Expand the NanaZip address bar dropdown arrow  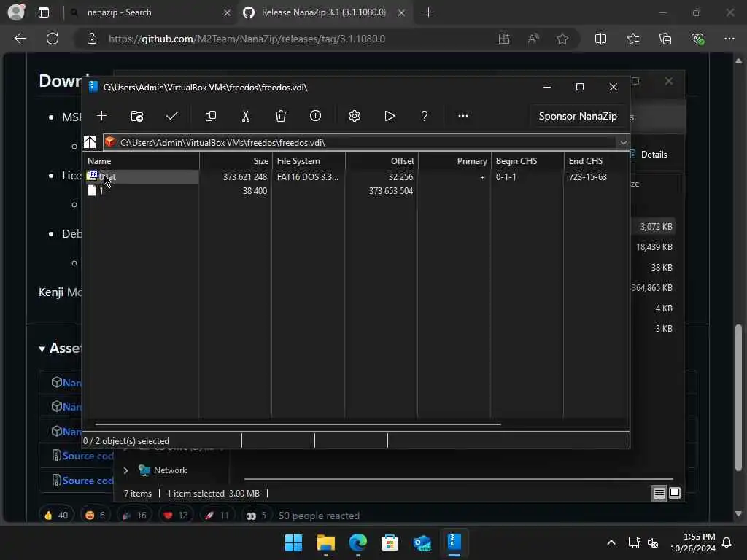[623, 142]
